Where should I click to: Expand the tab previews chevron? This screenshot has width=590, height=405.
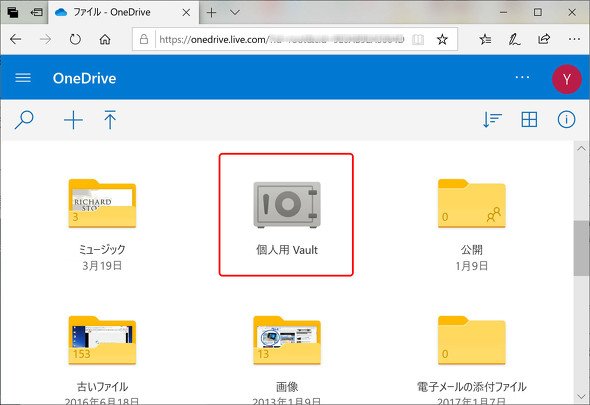[235, 12]
